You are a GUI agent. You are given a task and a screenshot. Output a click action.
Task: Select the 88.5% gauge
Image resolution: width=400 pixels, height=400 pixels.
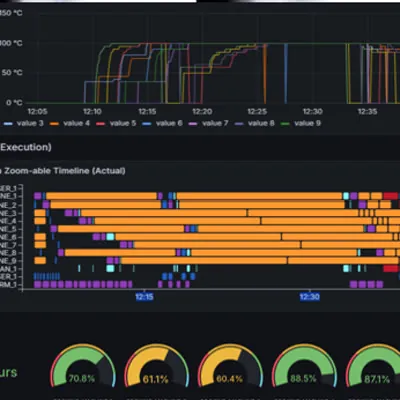tap(303, 366)
